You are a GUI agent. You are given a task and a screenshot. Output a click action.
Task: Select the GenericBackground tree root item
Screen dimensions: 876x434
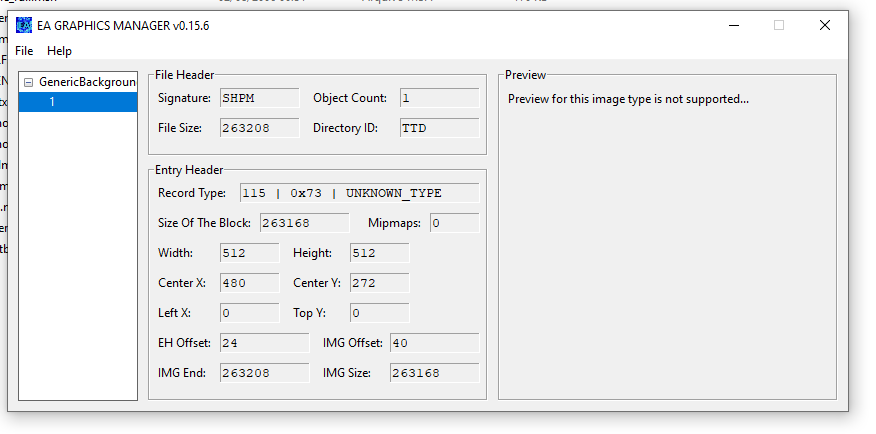pos(87,82)
